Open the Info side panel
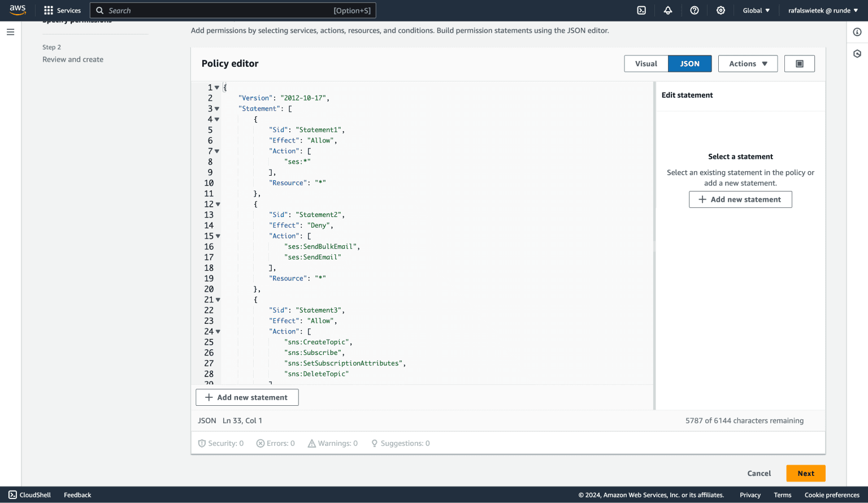Screen dimensions: 868x503 857,32
